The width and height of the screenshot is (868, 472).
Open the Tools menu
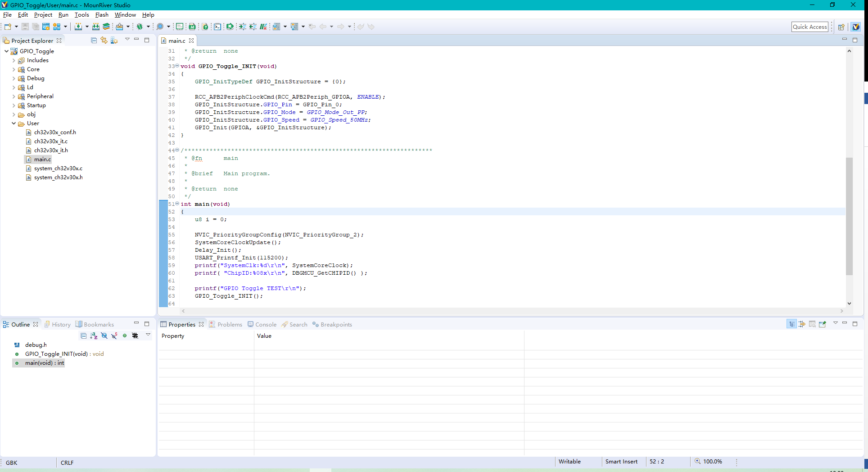click(x=82, y=15)
